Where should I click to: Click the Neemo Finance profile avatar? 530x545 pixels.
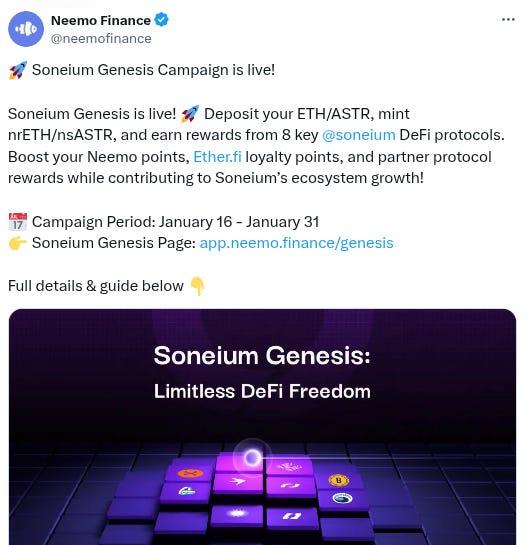[26, 29]
